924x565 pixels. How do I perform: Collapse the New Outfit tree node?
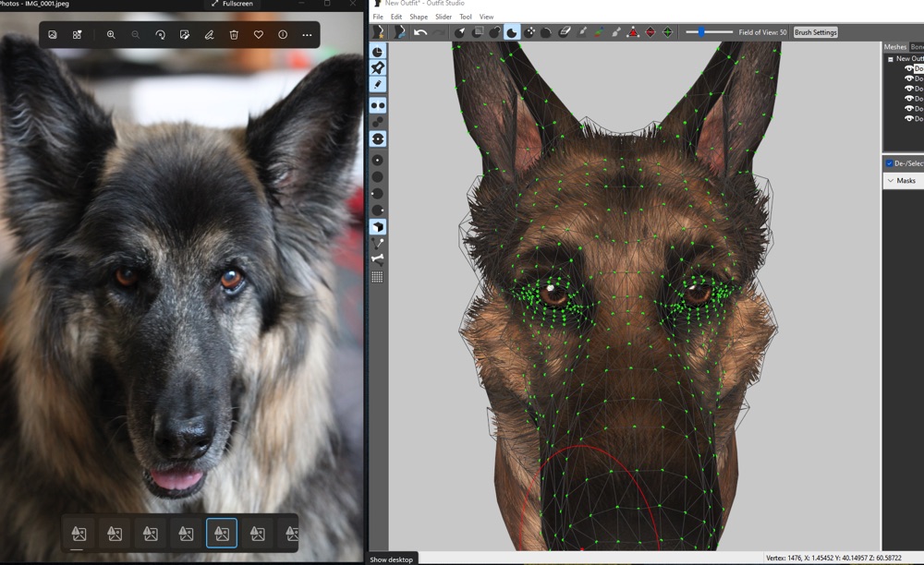pyautogui.click(x=891, y=59)
